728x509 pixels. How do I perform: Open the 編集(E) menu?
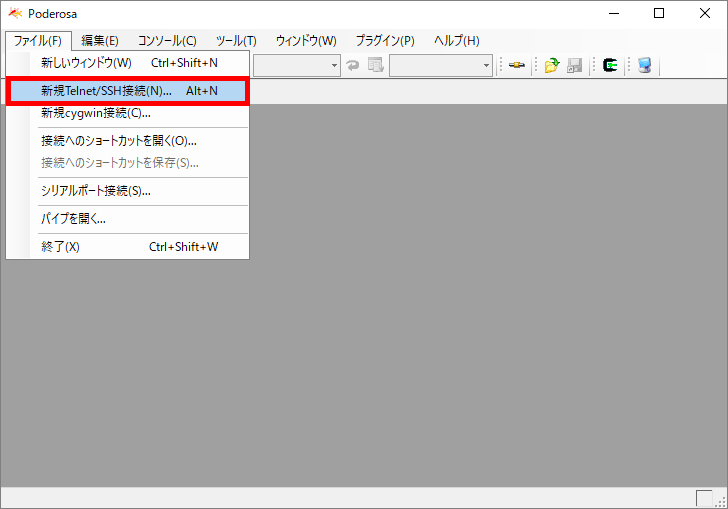(100, 41)
